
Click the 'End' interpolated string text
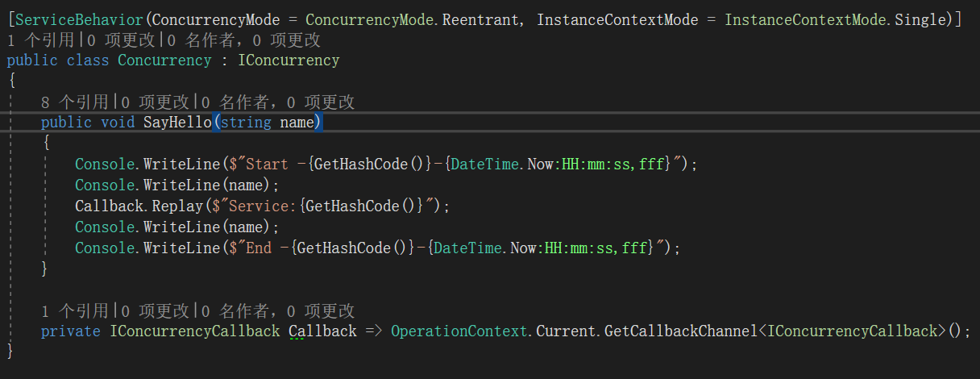tap(258, 248)
